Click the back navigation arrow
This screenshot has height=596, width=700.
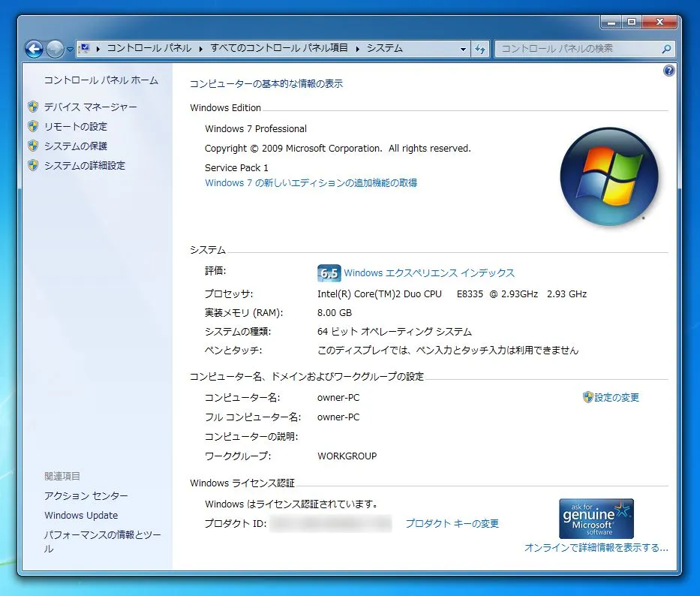(x=34, y=48)
